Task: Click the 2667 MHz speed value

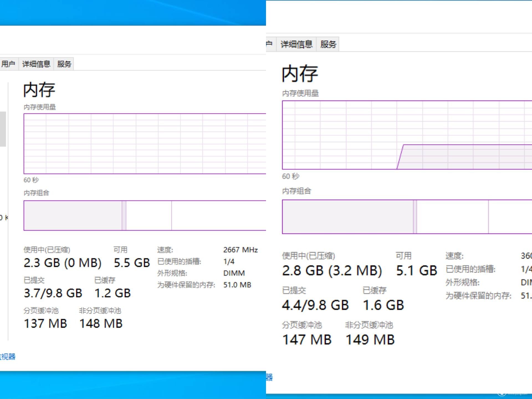Action: 240,250
